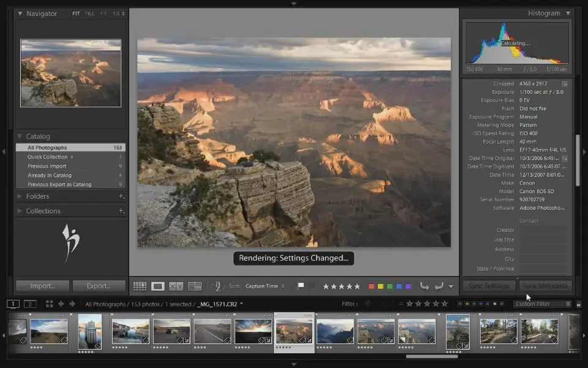This screenshot has width=588, height=368.
Task: Select Previous Import in Catalog
Action: tap(47, 166)
